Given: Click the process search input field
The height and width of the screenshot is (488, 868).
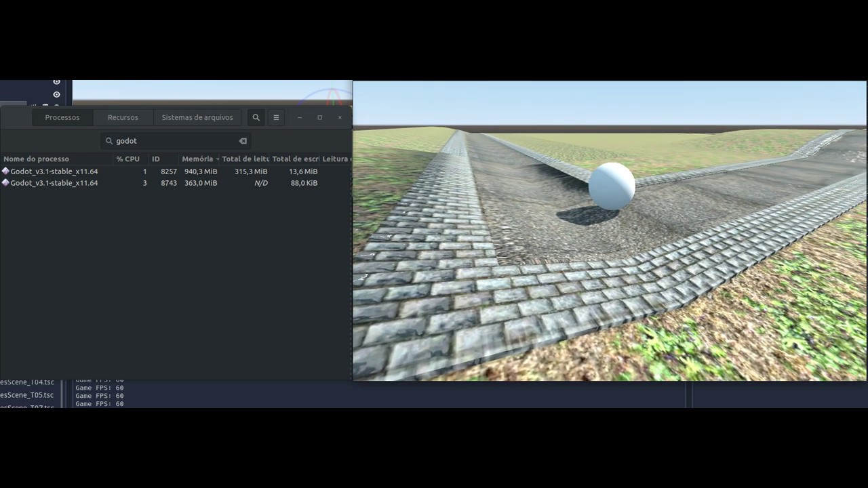Looking at the screenshot, I should coord(176,141).
